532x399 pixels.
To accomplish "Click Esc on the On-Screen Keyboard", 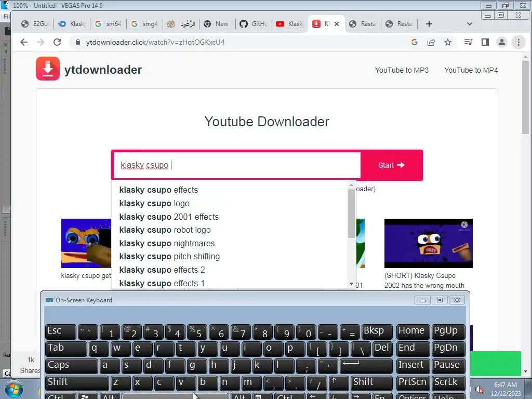I will (x=61, y=331).
